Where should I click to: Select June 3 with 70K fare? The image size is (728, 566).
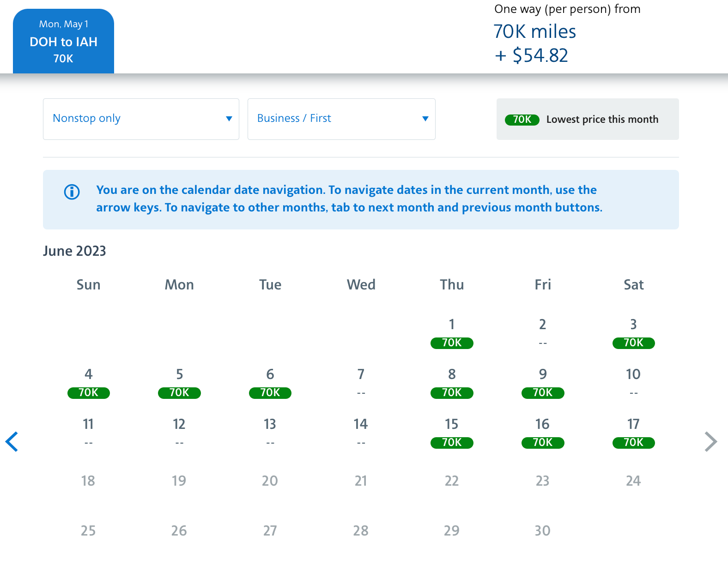tap(633, 333)
